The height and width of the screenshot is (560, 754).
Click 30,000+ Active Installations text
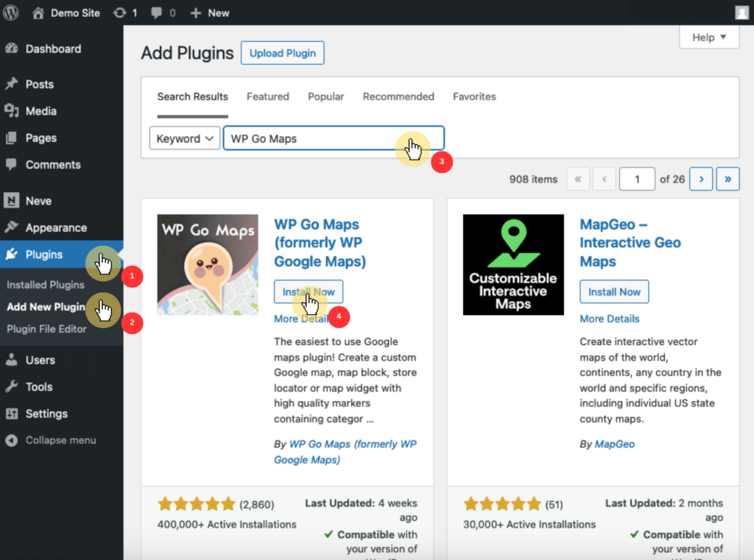(x=529, y=525)
